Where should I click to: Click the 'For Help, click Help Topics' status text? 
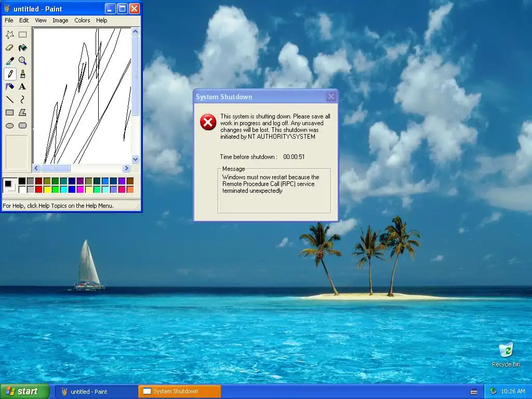click(58, 206)
